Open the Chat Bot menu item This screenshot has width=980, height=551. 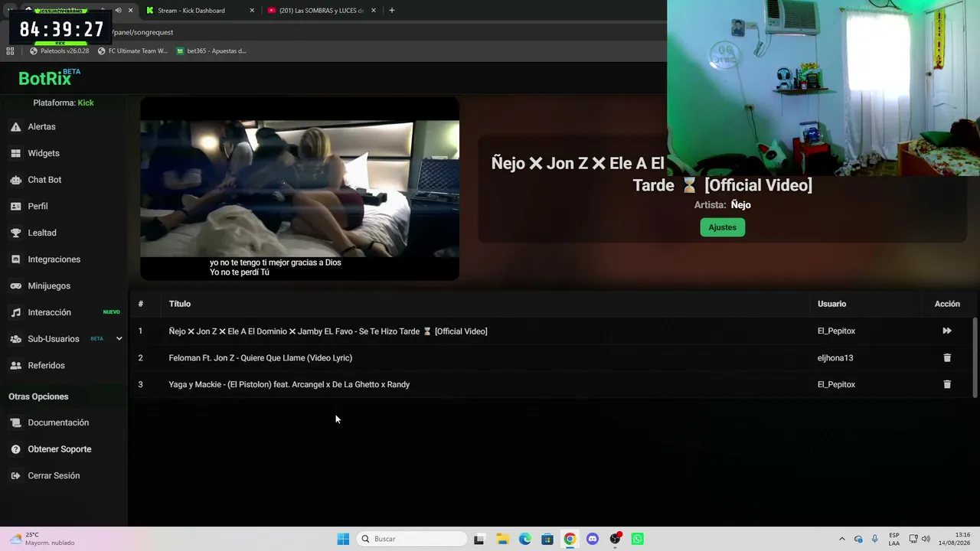point(44,180)
